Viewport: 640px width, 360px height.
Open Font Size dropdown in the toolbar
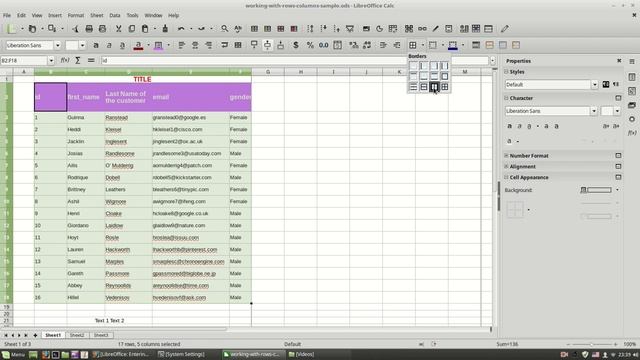[82, 45]
